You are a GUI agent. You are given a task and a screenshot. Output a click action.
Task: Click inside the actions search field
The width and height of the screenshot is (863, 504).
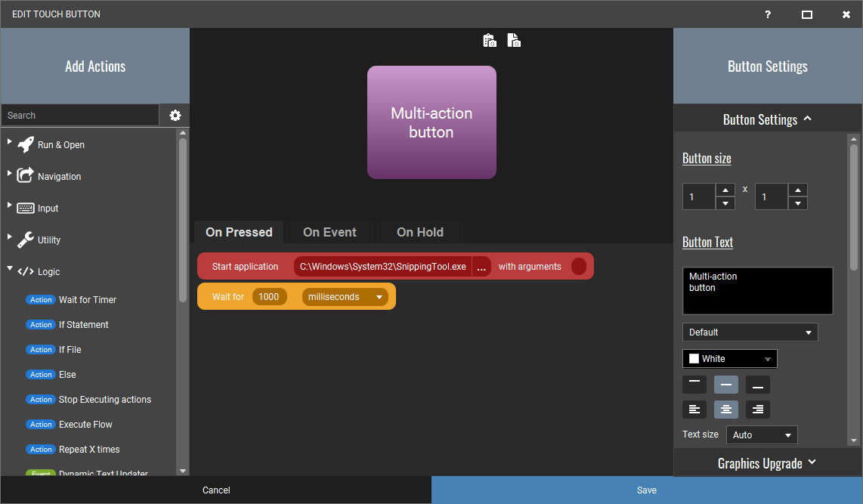click(x=79, y=115)
